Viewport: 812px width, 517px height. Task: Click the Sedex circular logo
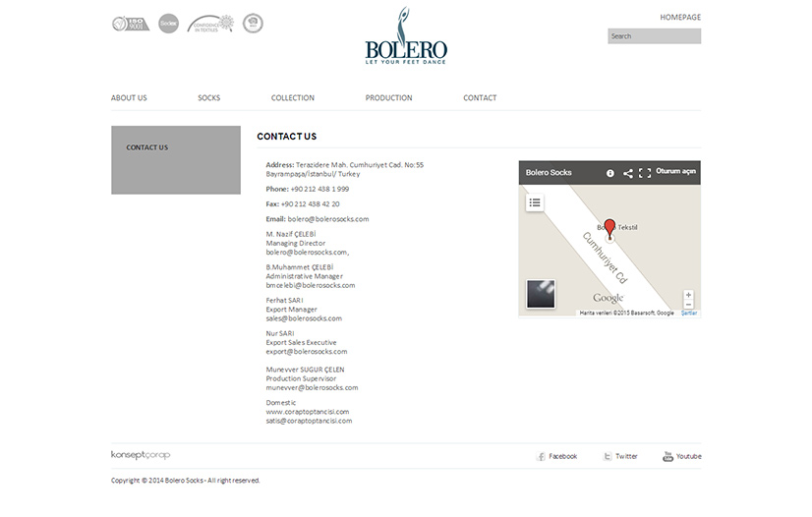[x=168, y=24]
